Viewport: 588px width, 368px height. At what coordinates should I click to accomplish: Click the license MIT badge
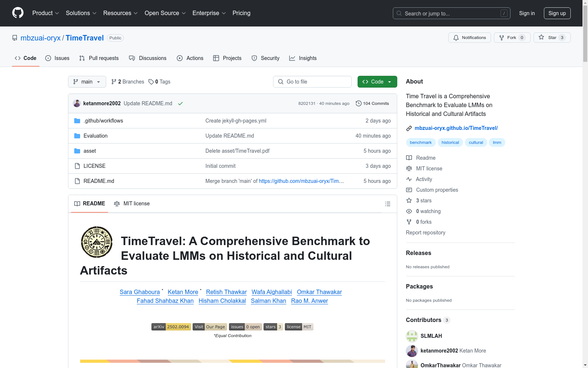pyautogui.click(x=299, y=327)
